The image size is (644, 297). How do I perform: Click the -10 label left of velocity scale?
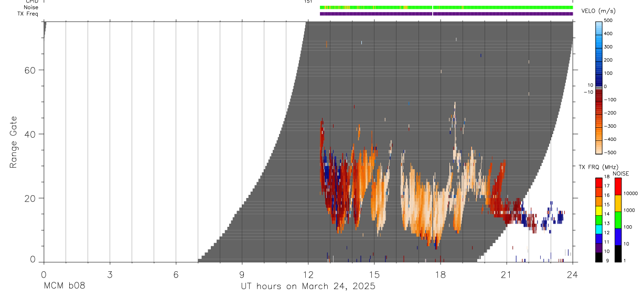pos(588,92)
